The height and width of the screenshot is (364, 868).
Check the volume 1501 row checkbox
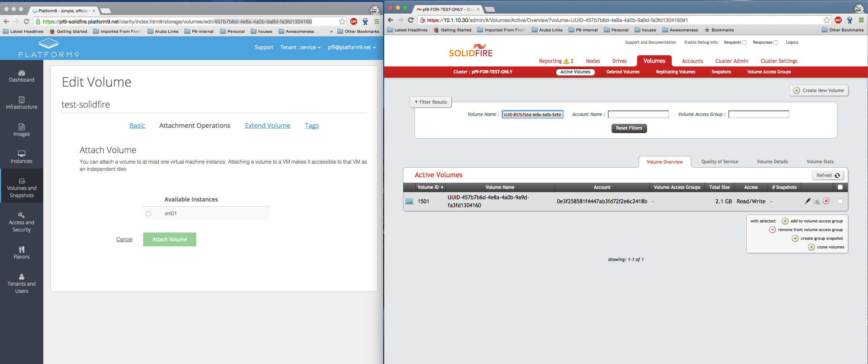840,201
